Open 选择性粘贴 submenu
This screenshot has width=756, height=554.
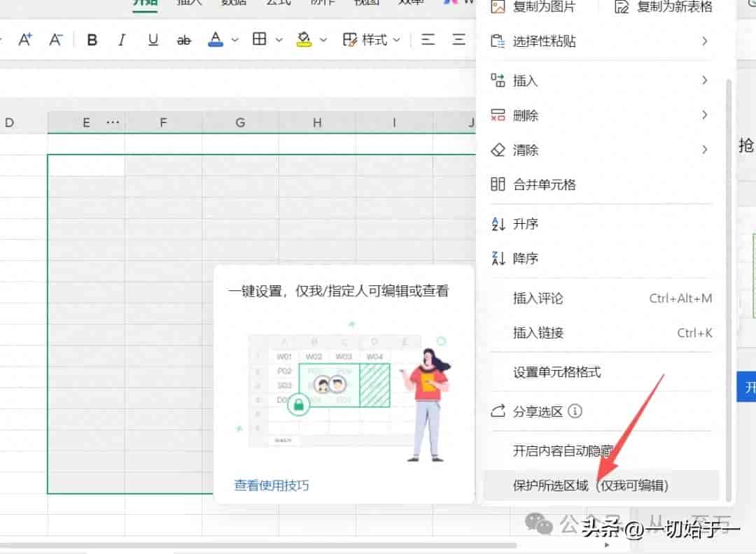click(x=600, y=41)
